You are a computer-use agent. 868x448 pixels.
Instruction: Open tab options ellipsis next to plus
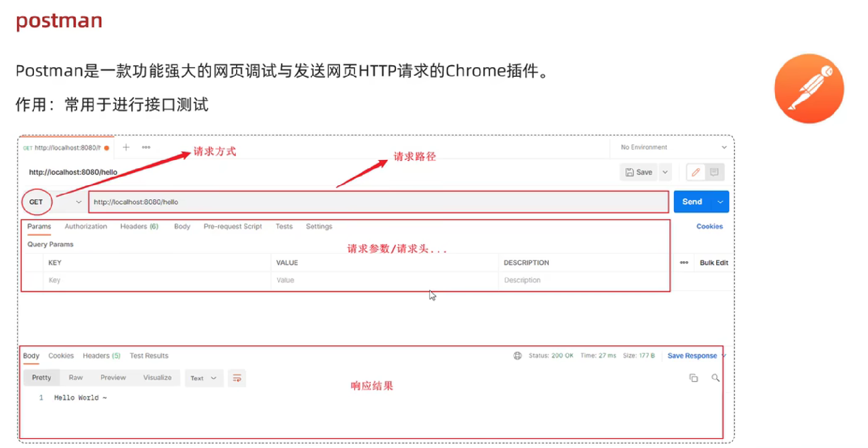point(146,147)
